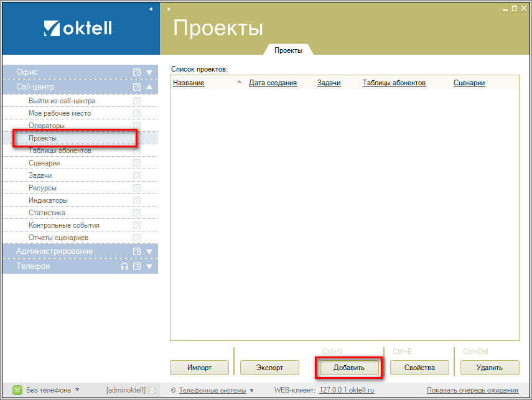Image resolution: width=532 pixels, height=400 pixels.
Task: Open help for the Офис section
Action: click(x=137, y=72)
